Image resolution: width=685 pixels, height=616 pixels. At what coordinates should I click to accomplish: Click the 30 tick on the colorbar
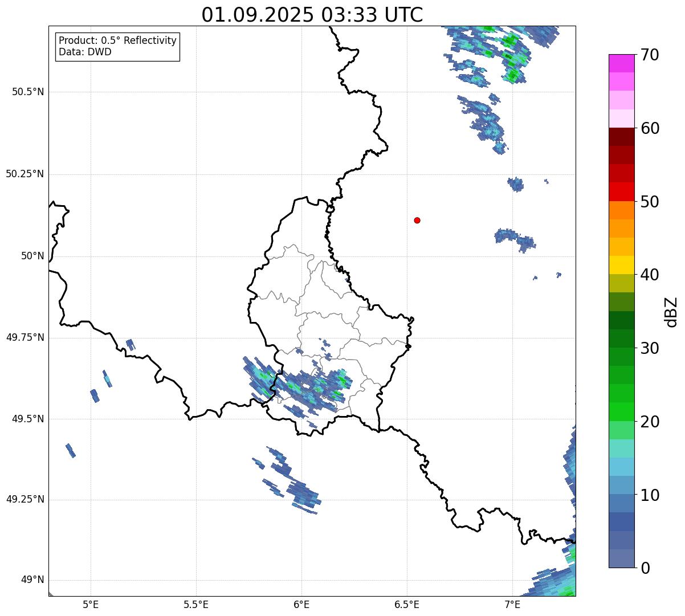(x=650, y=348)
